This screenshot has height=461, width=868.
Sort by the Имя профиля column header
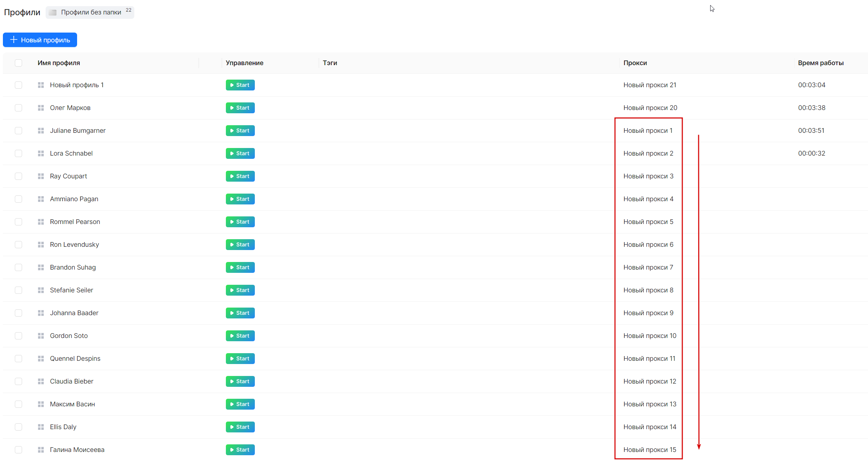[59, 63]
